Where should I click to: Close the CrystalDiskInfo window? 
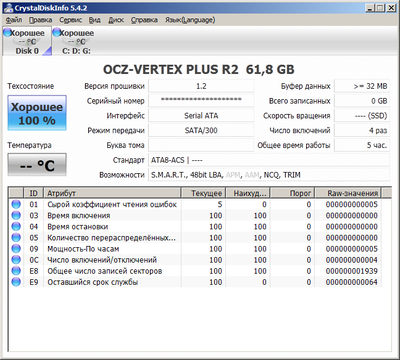[391, 8]
